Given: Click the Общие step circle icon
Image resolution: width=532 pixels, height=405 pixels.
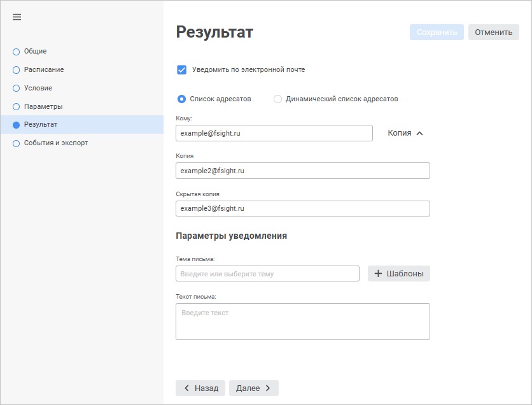Looking at the screenshot, I should pyautogui.click(x=17, y=52).
